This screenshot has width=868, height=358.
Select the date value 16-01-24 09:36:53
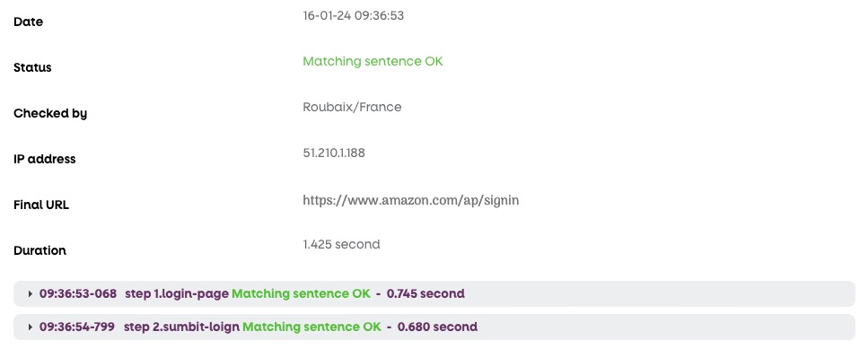(x=353, y=15)
